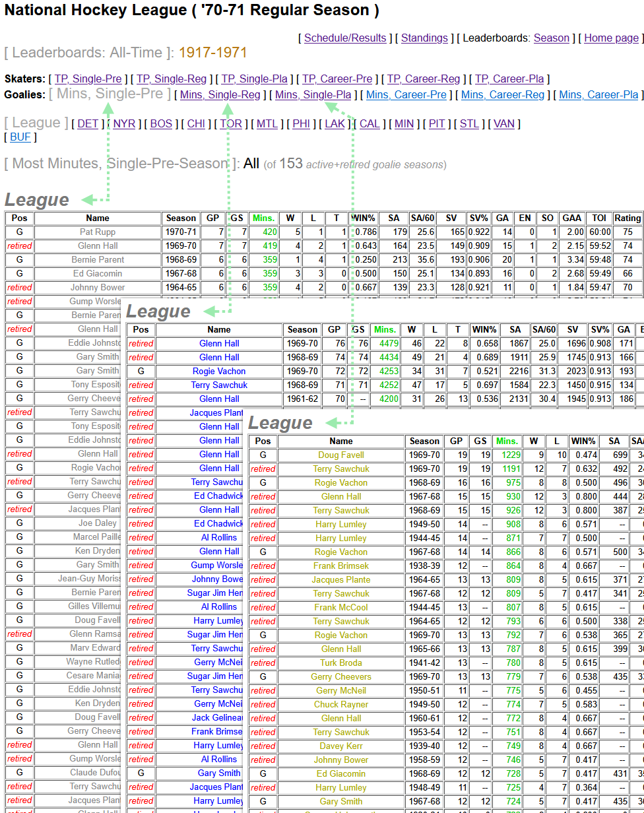Open Frank McCool's player link
The width and height of the screenshot is (644, 813).
[x=341, y=608]
